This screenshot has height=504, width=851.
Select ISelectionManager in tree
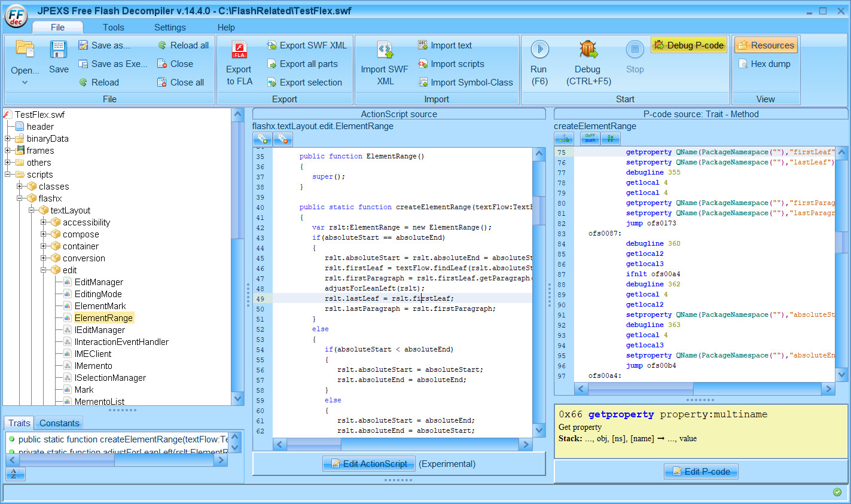pyautogui.click(x=110, y=378)
